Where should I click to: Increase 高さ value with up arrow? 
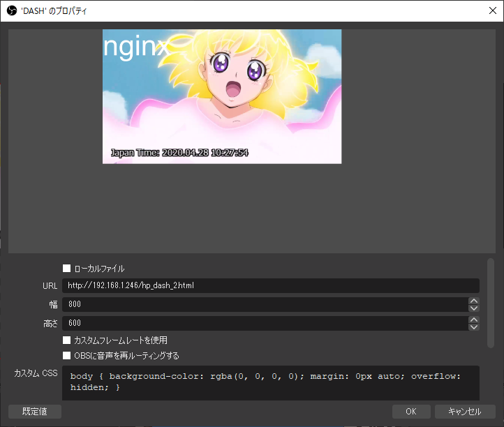pyautogui.click(x=474, y=320)
